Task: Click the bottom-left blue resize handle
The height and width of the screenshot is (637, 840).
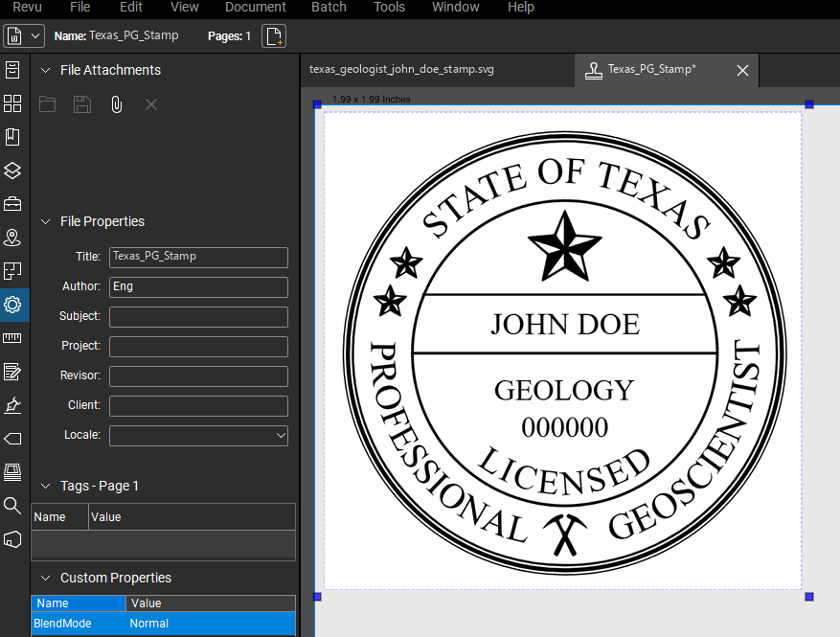Action: click(x=317, y=596)
